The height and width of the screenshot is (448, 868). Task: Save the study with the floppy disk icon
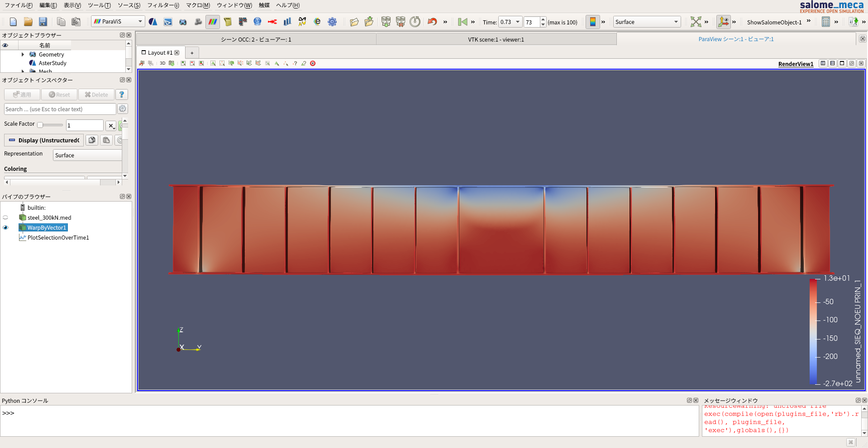coord(43,22)
